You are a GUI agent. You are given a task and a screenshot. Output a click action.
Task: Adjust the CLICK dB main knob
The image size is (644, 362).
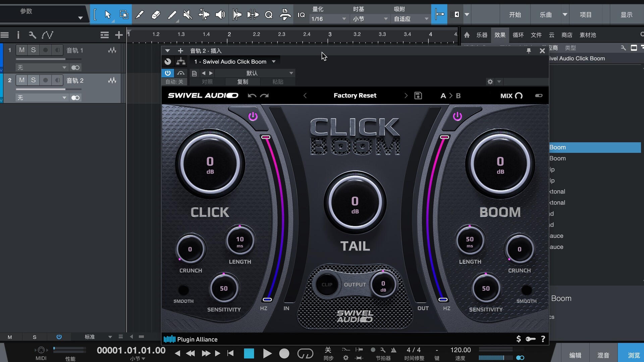pos(210,164)
